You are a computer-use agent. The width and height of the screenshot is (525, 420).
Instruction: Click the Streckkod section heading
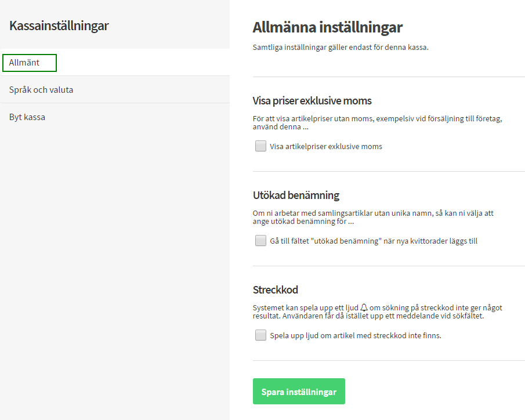pyautogui.click(x=276, y=289)
